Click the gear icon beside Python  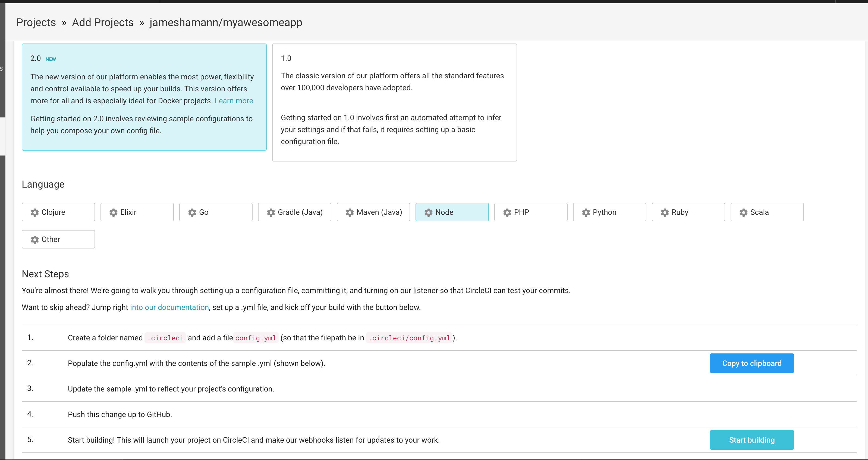[586, 212]
